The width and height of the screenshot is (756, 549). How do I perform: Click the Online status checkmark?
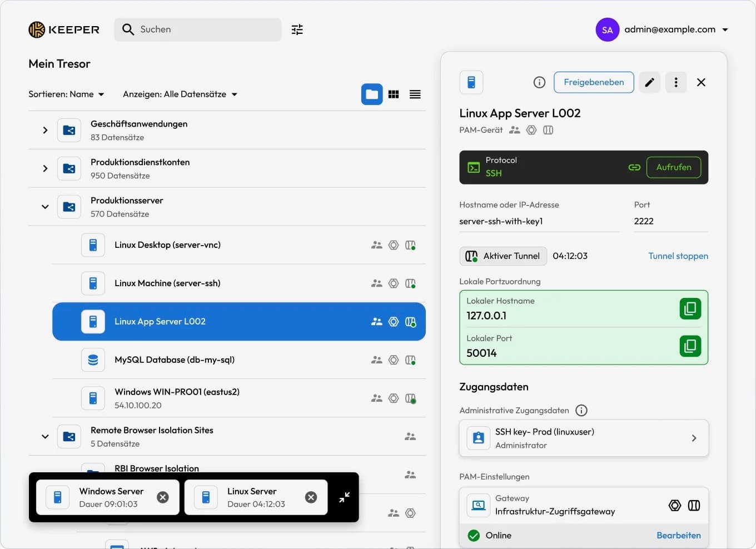tap(474, 536)
